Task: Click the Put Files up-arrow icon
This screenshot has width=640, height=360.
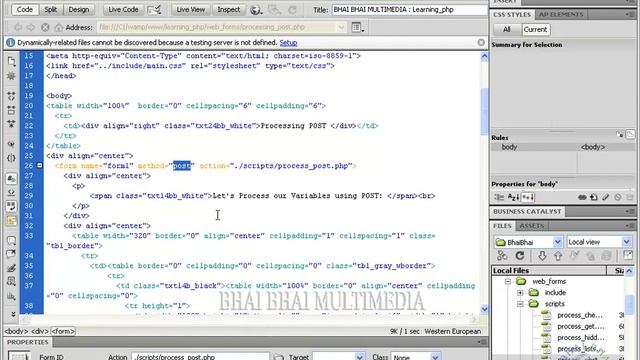Action: click(x=558, y=256)
